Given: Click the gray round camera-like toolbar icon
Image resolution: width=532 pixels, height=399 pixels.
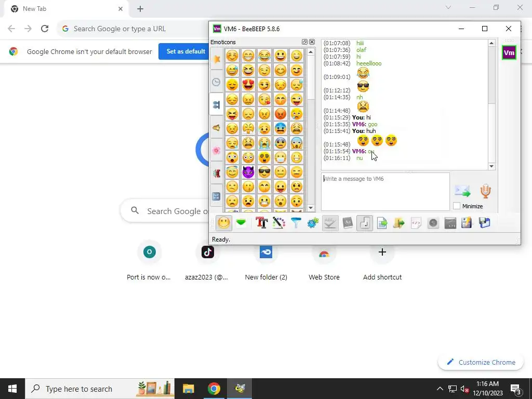Looking at the screenshot, I should pyautogui.click(x=433, y=223).
